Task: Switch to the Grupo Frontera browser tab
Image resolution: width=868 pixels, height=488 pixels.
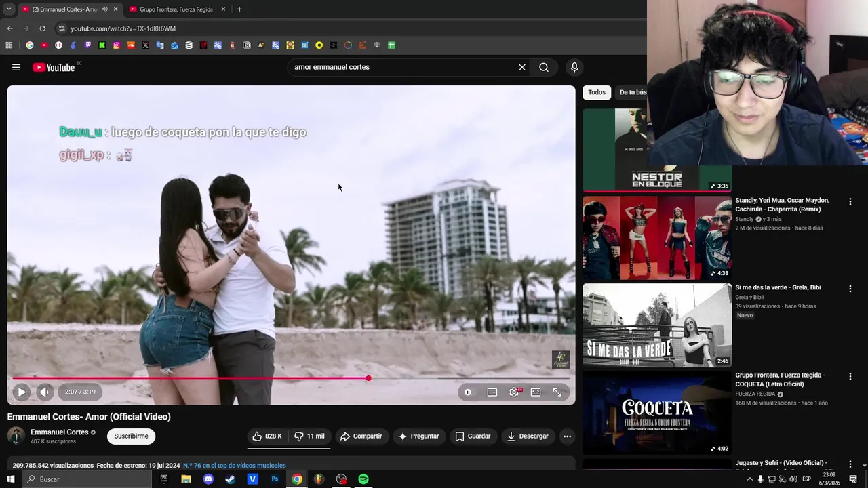Action: (x=176, y=9)
